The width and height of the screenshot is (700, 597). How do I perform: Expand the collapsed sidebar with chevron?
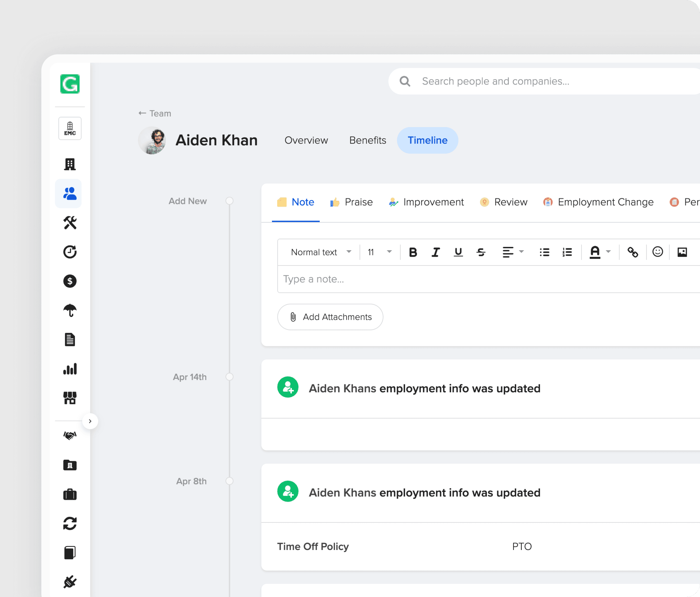coord(90,421)
